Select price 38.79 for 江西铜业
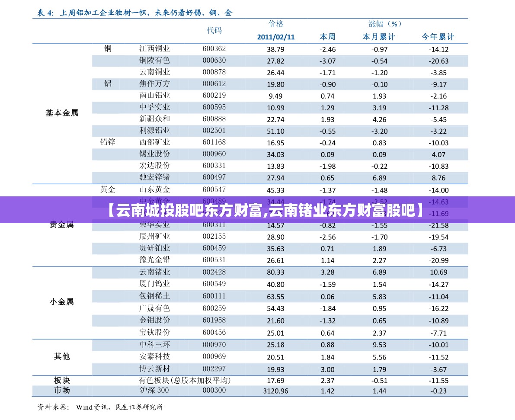Image resolution: width=515 pixels, height=420 pixels. click(x=275, y=49)
